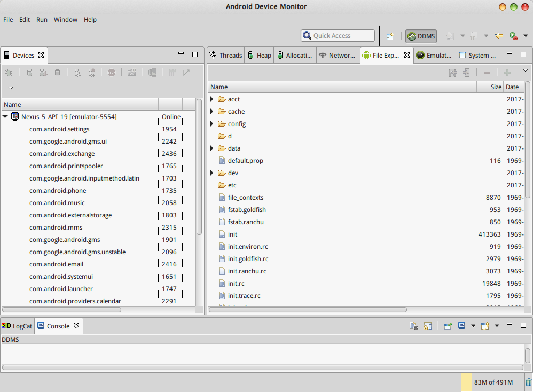The height and width of the screenshot is (392, 533).
Task: Click the Update Heap cylinder icon
Action: point(29,73)
